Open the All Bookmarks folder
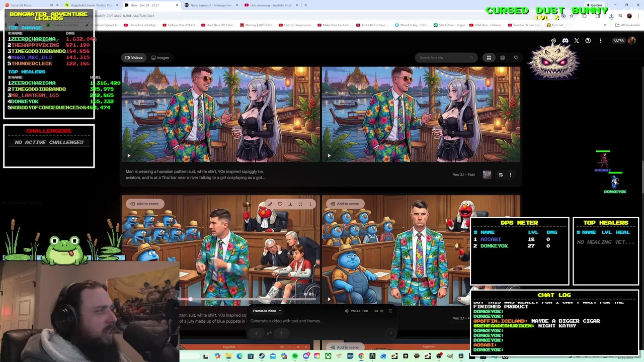 click(x=627, y=25)
